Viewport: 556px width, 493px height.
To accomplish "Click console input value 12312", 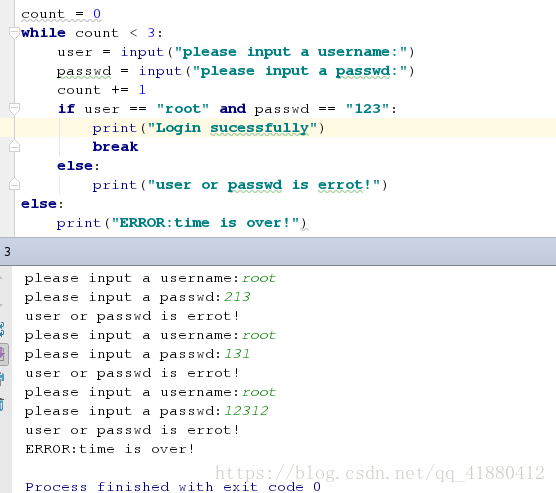I will tap(246, 411).
